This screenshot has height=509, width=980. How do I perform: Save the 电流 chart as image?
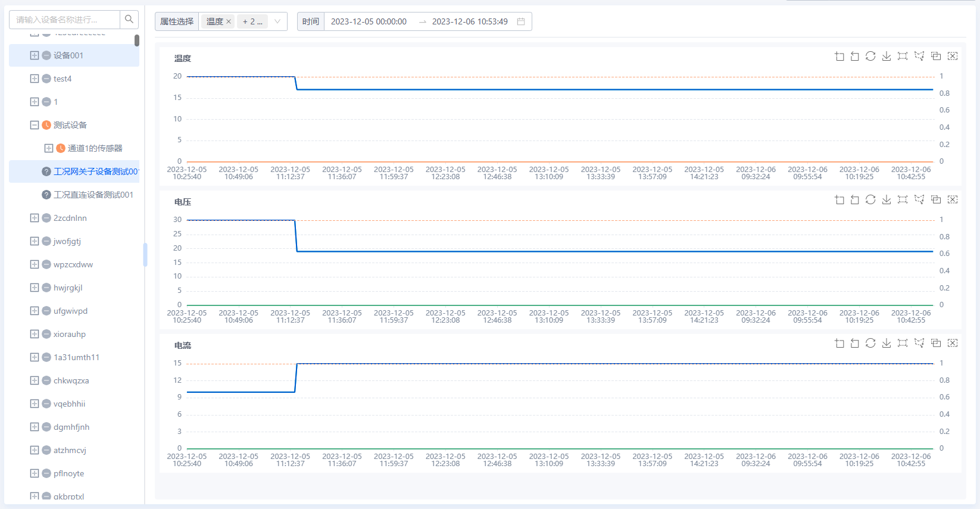(x=887, y=343)
